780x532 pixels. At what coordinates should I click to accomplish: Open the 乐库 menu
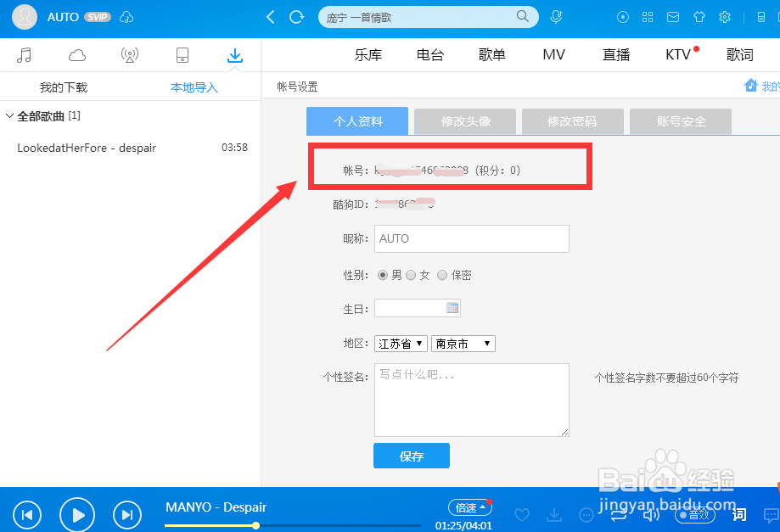(x=368, y=54)
